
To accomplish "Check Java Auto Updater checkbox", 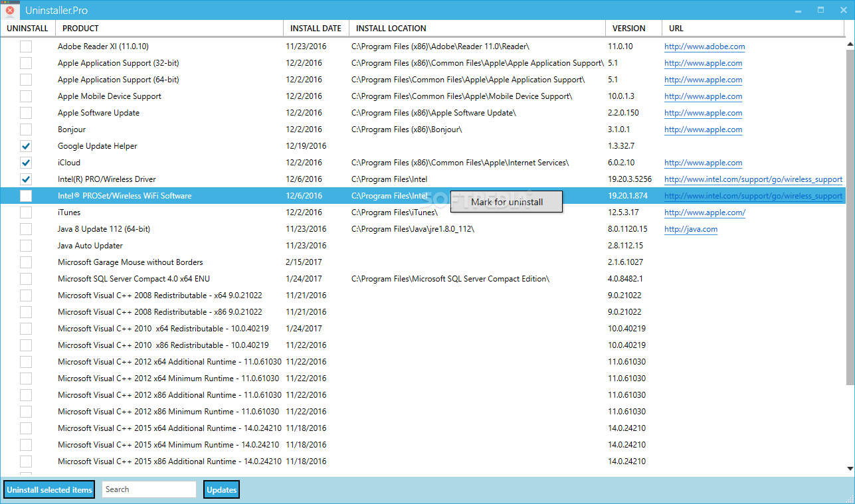I will point(26,246).
